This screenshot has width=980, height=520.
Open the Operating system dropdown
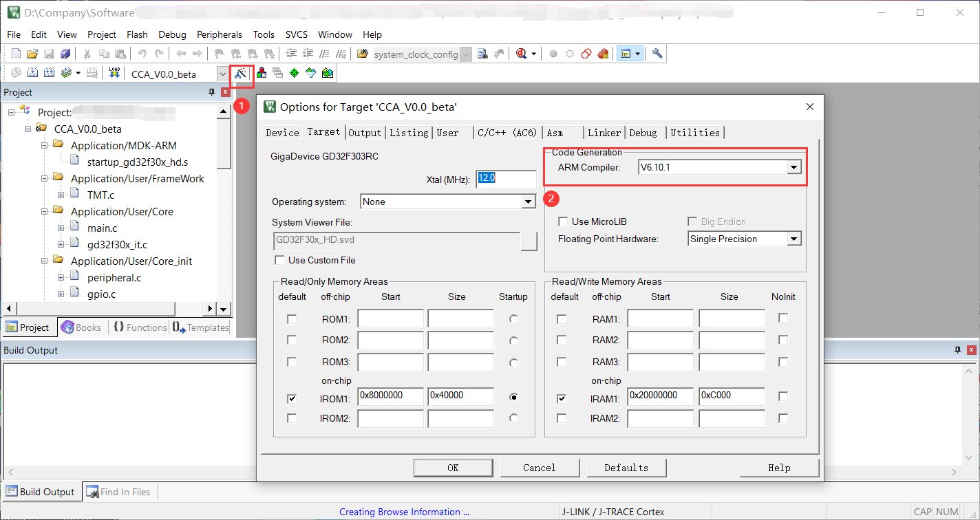point(528,202)
